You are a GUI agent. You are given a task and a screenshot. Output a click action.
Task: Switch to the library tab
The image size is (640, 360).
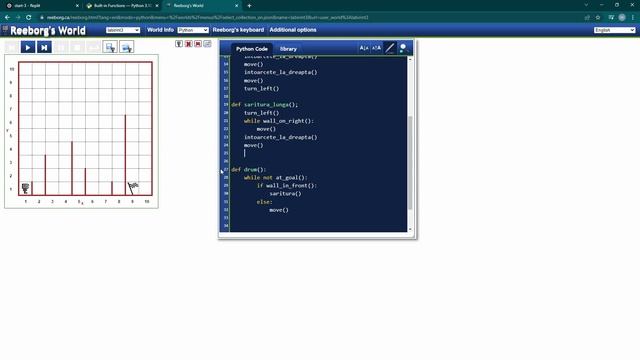pos(288,49)
